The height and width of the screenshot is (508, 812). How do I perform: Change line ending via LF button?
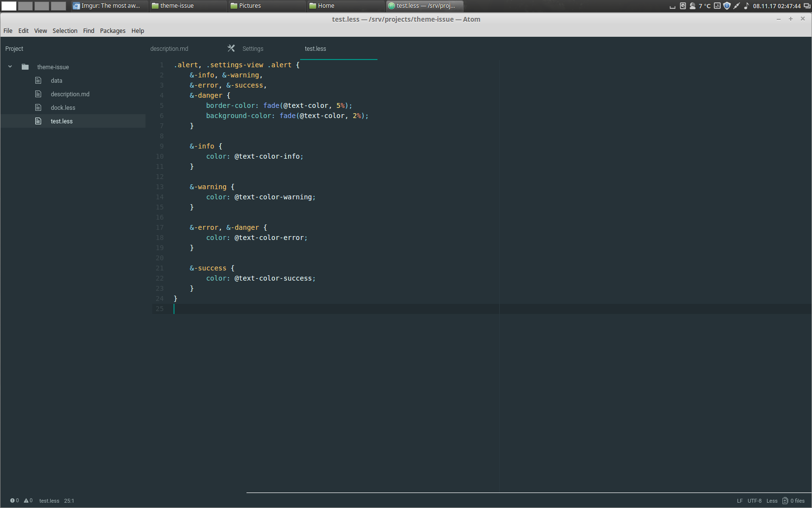739,501
